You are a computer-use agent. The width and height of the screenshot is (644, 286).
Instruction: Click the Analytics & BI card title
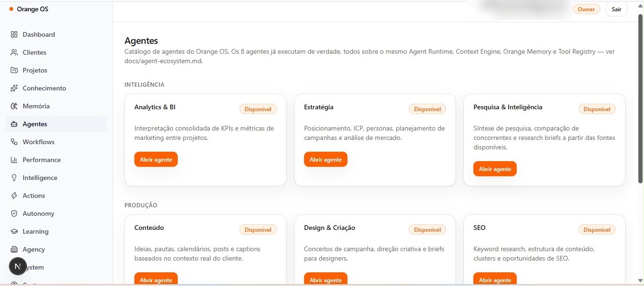click(155, 107)
